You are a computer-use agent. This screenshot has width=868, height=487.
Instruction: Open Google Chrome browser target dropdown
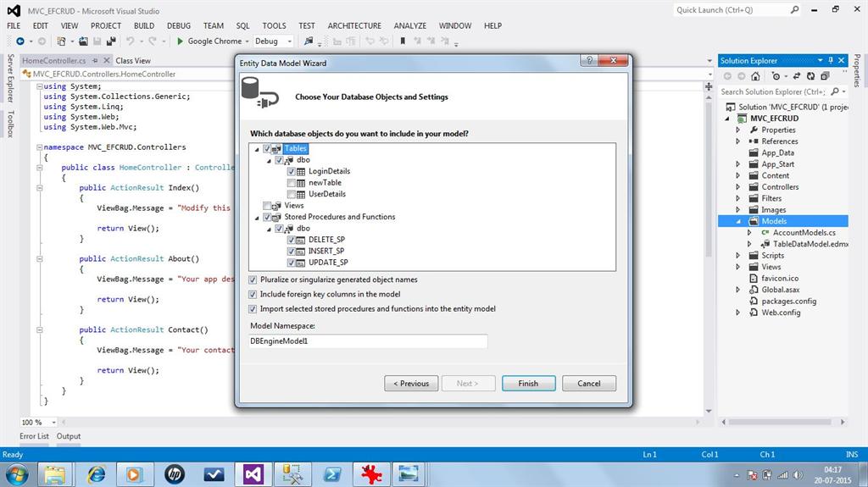coord(247,42)
